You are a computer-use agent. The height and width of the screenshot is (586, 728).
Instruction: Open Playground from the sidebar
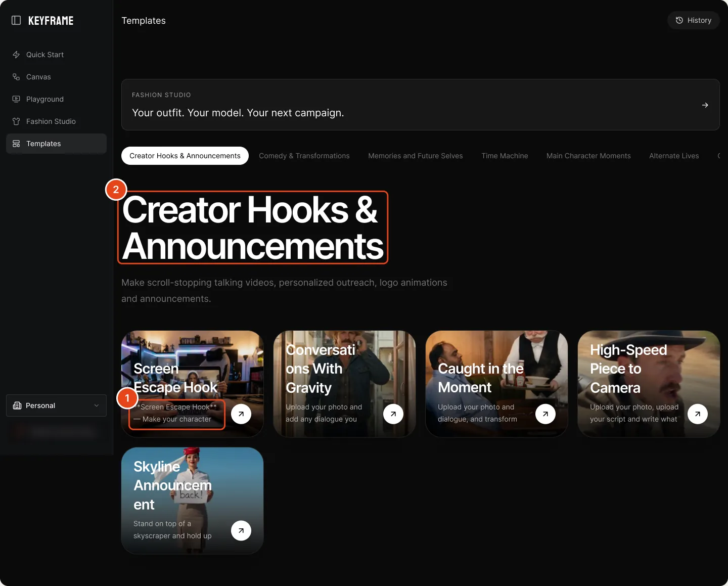[x=56, y=99]
